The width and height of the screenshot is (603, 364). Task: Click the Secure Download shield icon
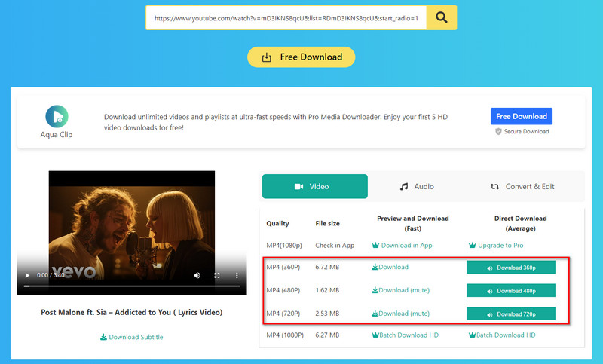tap(498, 131)
